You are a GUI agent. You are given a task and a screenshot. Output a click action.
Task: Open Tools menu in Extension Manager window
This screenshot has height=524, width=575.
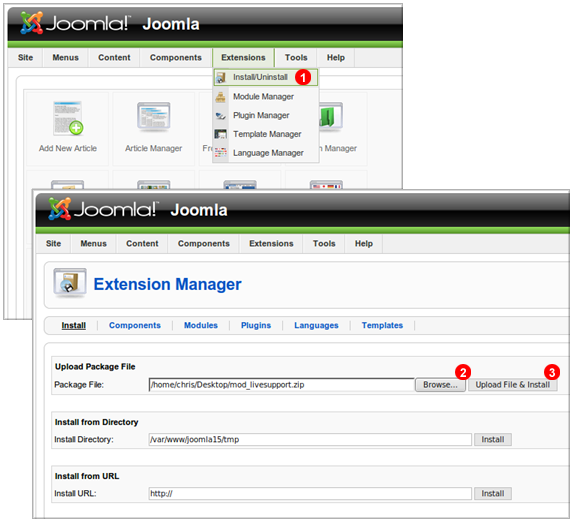tap(324, 243)
